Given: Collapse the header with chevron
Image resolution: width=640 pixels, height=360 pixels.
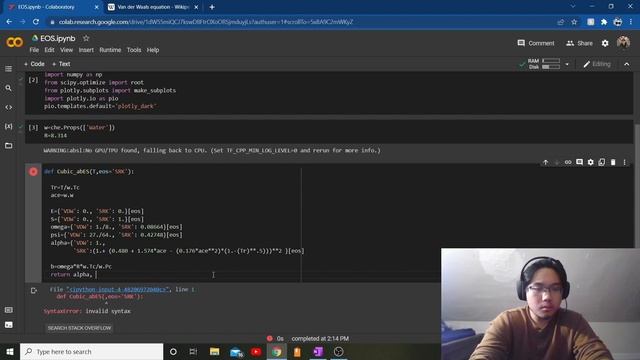Looking at the screenshot, I should click(627, 64).
